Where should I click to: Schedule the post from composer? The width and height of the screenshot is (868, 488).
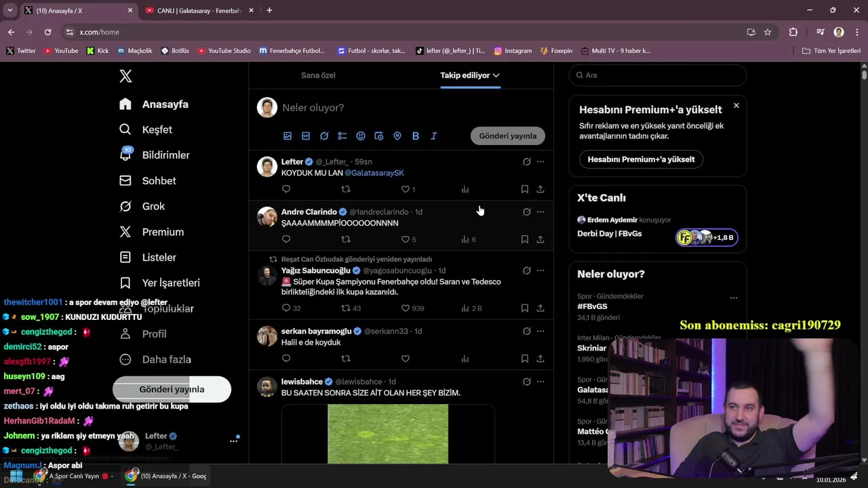(x=379, y=136)
